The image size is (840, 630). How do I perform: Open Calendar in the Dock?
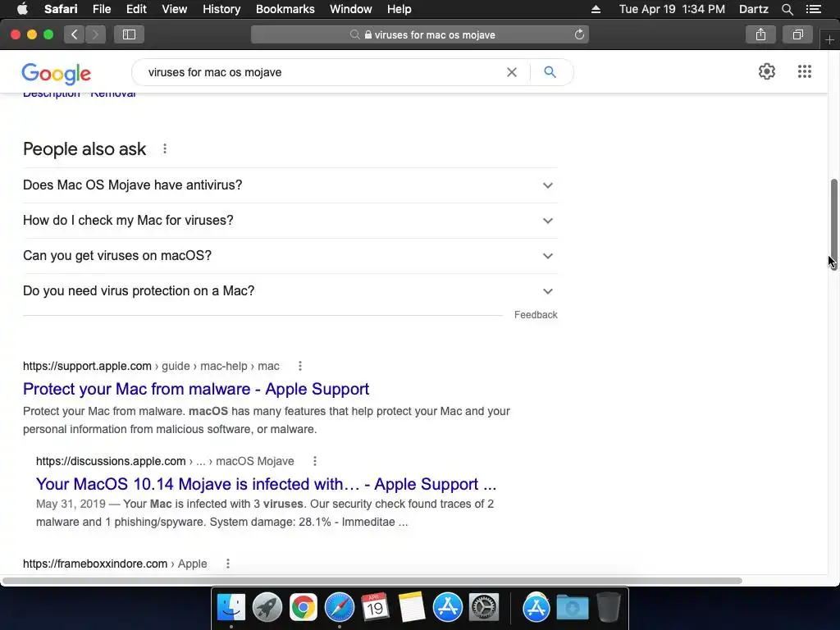[375, 608]
